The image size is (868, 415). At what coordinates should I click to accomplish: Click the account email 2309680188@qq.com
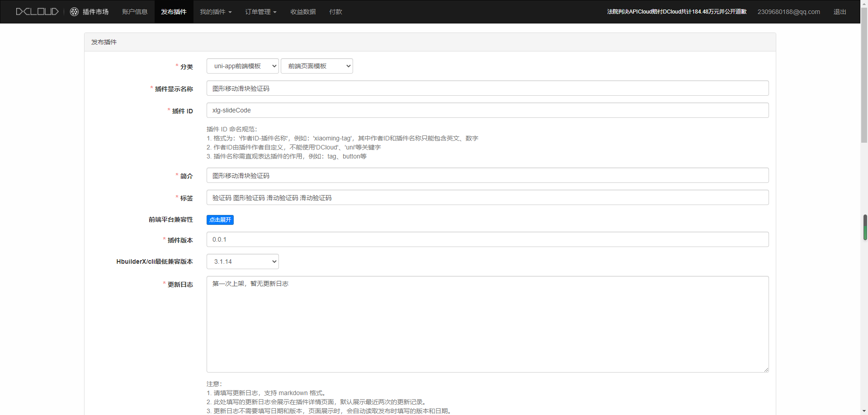pos(788,12)
